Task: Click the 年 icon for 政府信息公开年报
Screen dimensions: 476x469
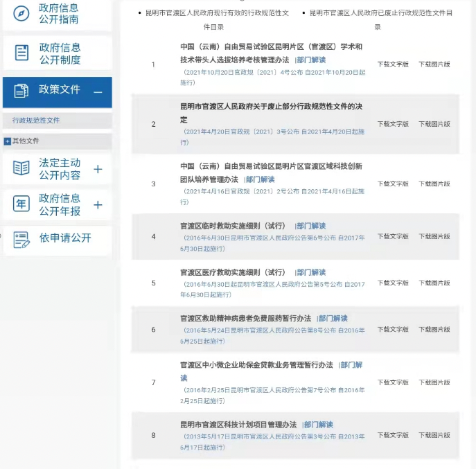Action: (21, 204)
